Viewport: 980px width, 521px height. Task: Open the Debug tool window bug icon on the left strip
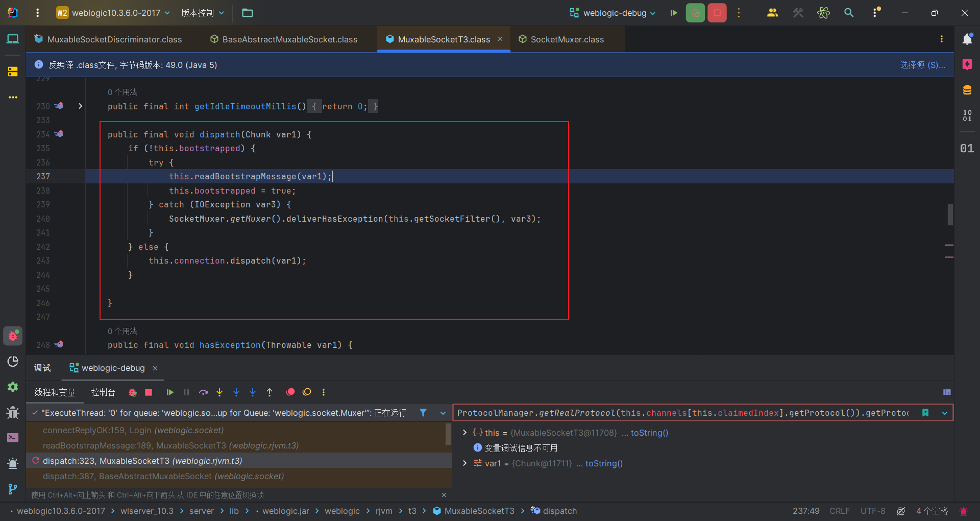(13, 336)
